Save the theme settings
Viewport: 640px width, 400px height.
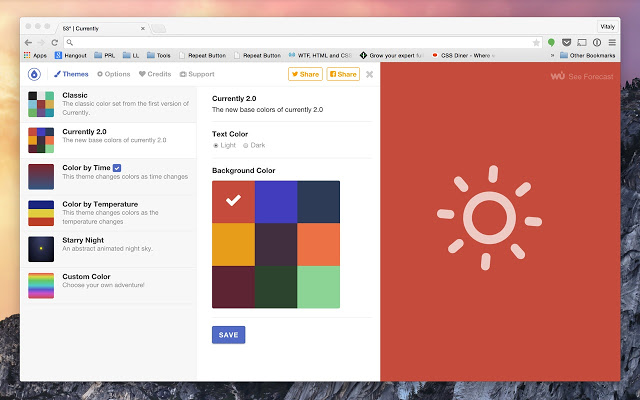[229, 335]
